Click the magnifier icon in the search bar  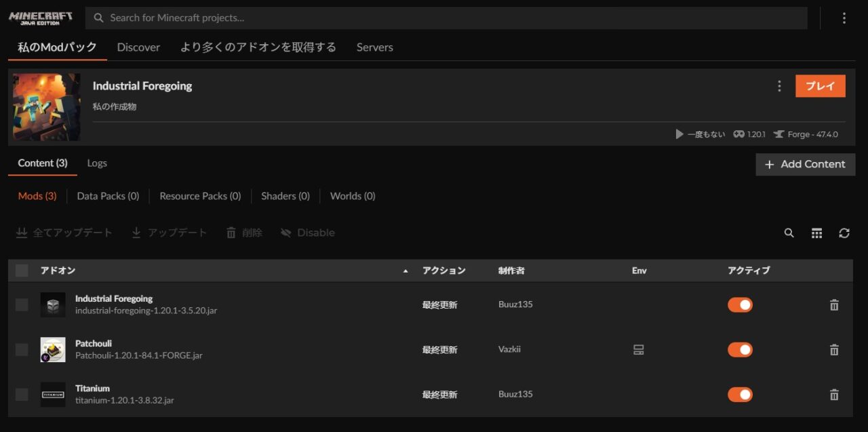[x=99, y=18]
